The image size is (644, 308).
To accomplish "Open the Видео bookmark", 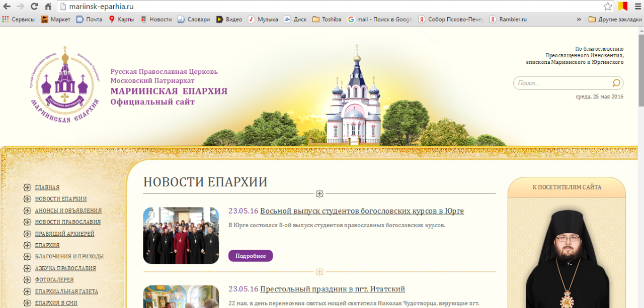I will (x=229, y=20).
